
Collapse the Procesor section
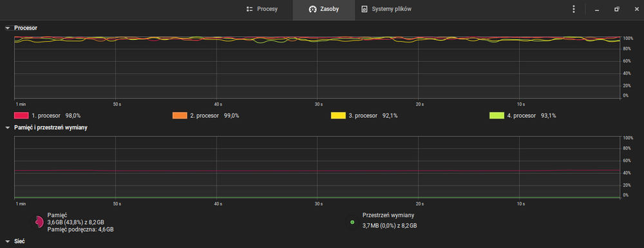pos(7,28)
